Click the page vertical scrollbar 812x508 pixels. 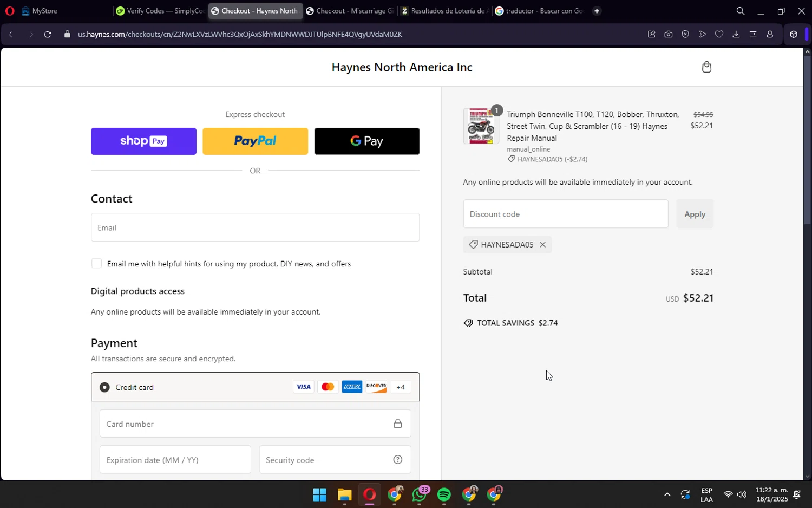(807, 141)
